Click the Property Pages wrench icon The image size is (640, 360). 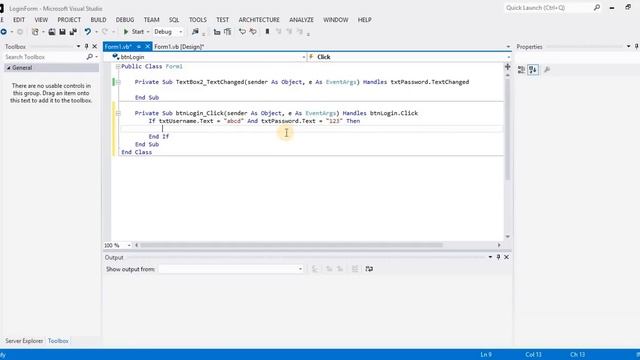tap(547, 70)
